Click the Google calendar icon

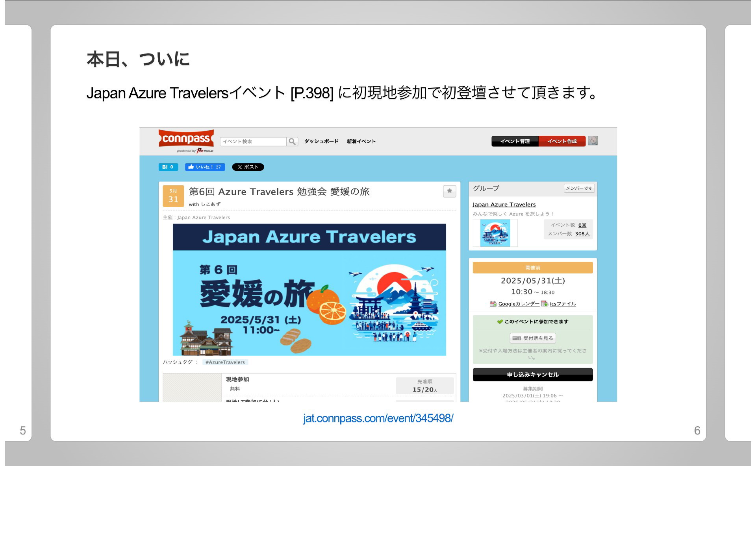click(493, 304)
